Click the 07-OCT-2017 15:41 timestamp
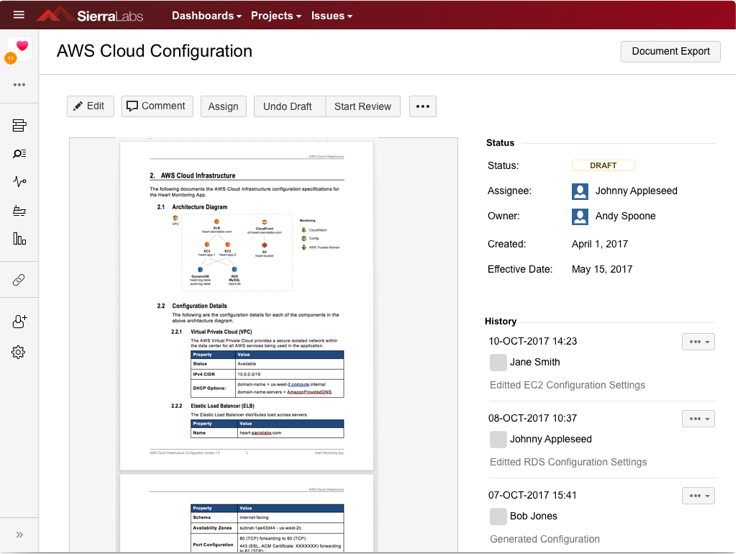This screenshot has height=554, width=736. [532, 495]
